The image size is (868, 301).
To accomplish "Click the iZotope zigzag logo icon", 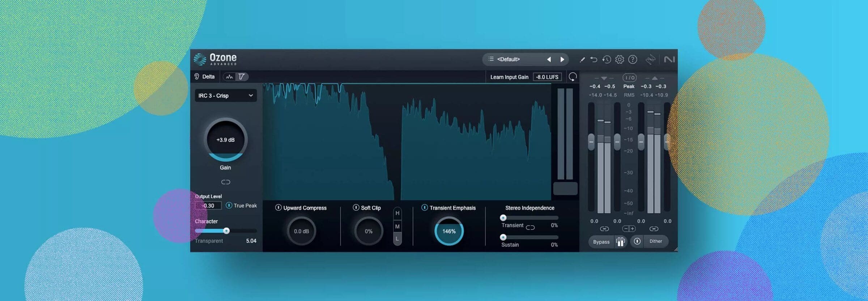I will (650, 59).
